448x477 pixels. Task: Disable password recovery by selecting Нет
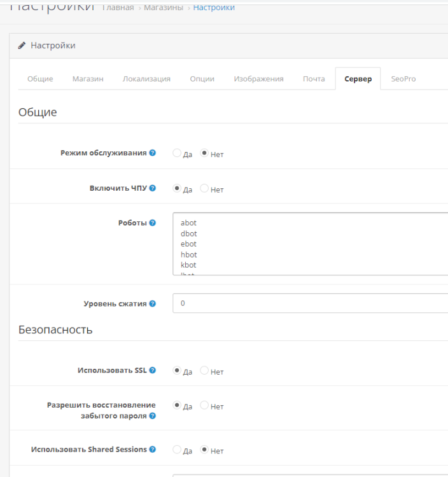204,406
